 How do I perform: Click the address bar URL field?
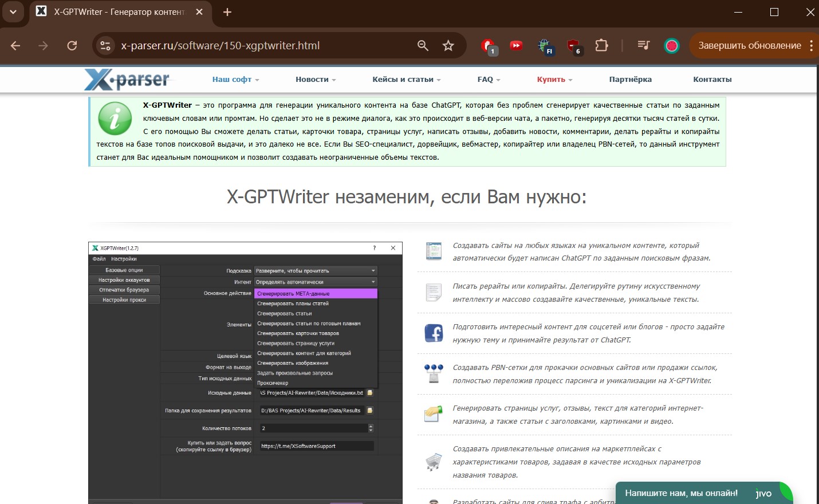tap(258, 46)
